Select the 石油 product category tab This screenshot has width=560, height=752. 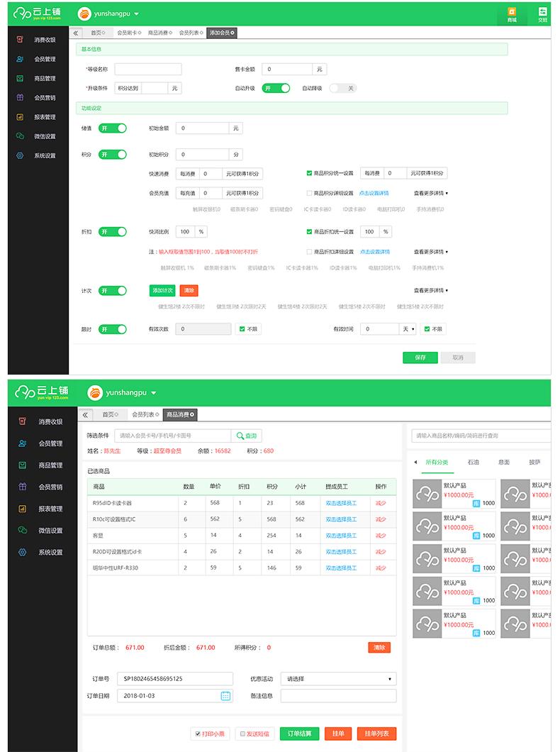[x=473, y=462]
